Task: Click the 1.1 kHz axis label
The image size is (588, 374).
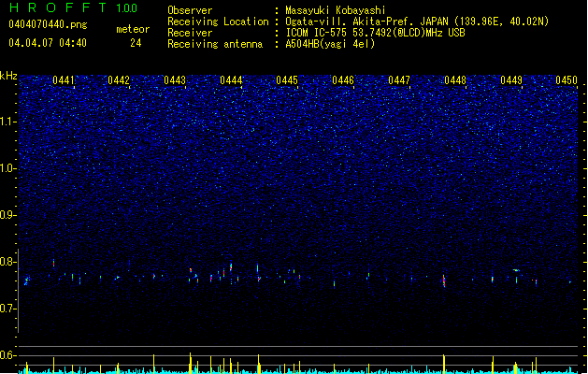Action: click(7, 122)
